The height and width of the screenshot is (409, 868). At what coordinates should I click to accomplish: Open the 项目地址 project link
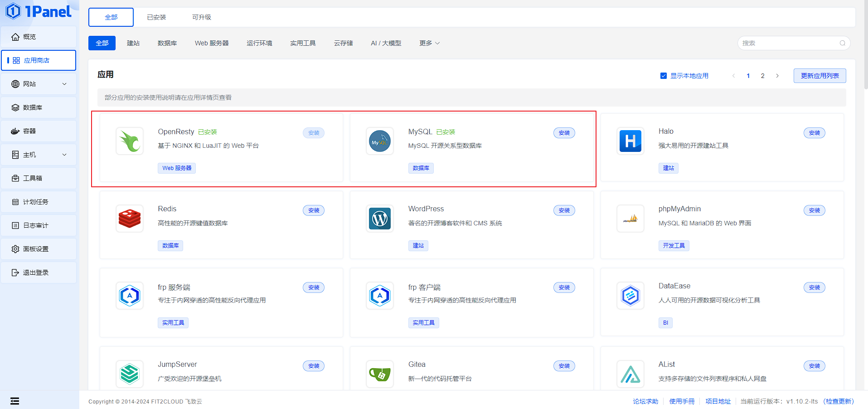click(x=718, y=401)
